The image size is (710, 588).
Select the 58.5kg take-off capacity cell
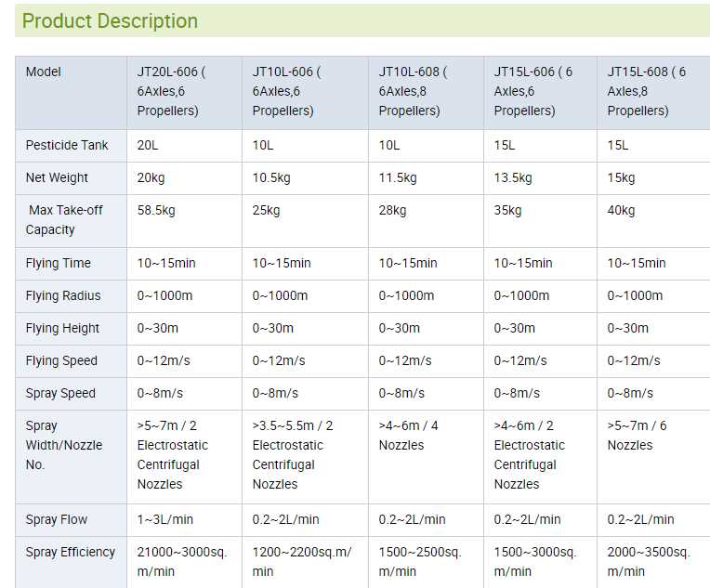tap(156, 210)
